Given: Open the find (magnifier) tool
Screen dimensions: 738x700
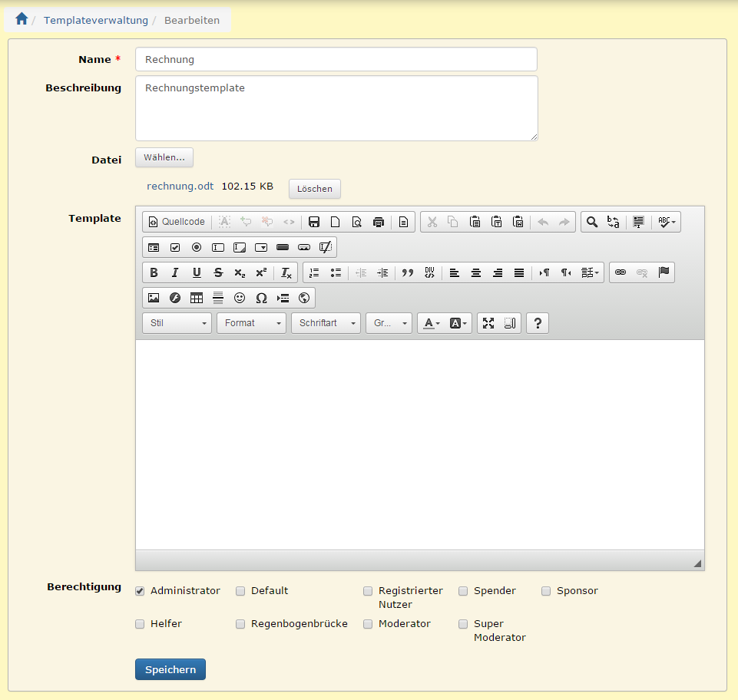Looking at the screenshot, I should [x=592, y=222].
